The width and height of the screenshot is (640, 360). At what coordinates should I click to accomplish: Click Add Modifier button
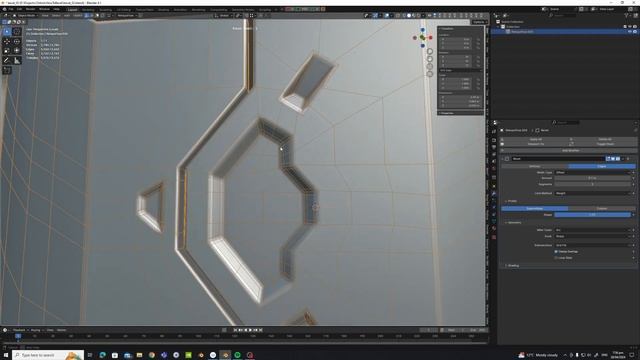point(570,150)
